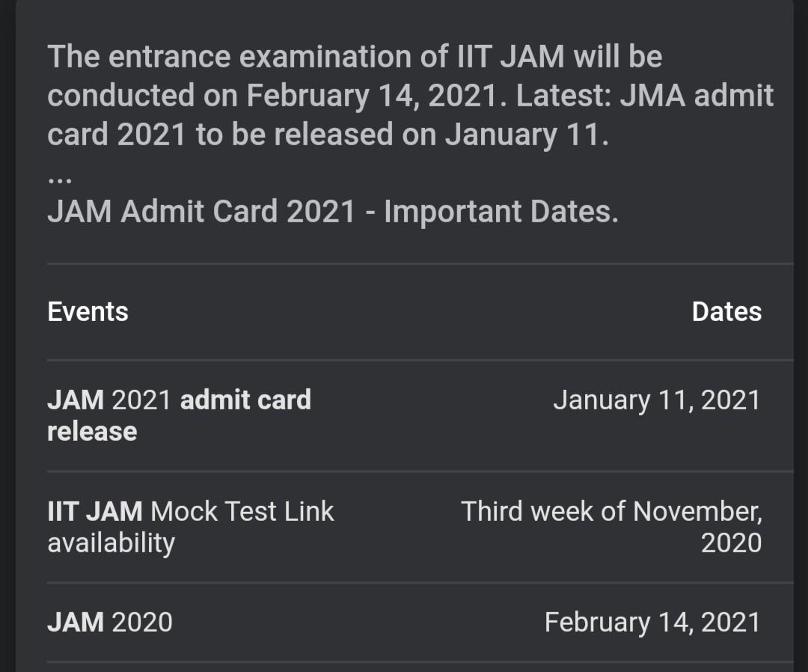Click "February 14, 2021" in the last table row
The image size is (808, 672).
652,622
